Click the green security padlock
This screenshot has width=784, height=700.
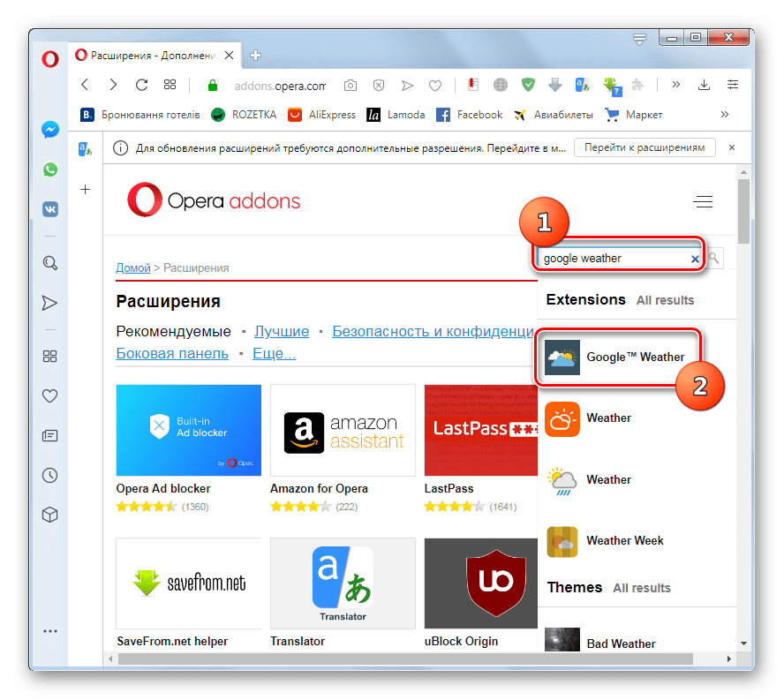point(213,86)
